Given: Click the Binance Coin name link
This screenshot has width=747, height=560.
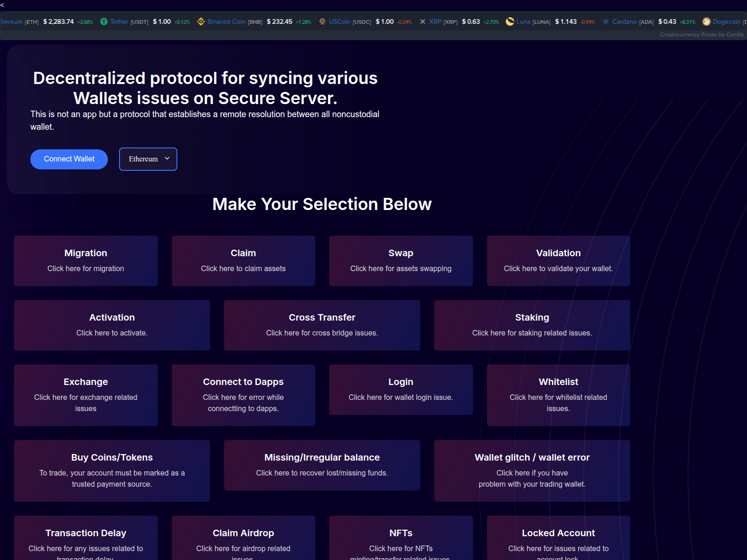Looking at the screenshot, I should [x=226, y=22].
